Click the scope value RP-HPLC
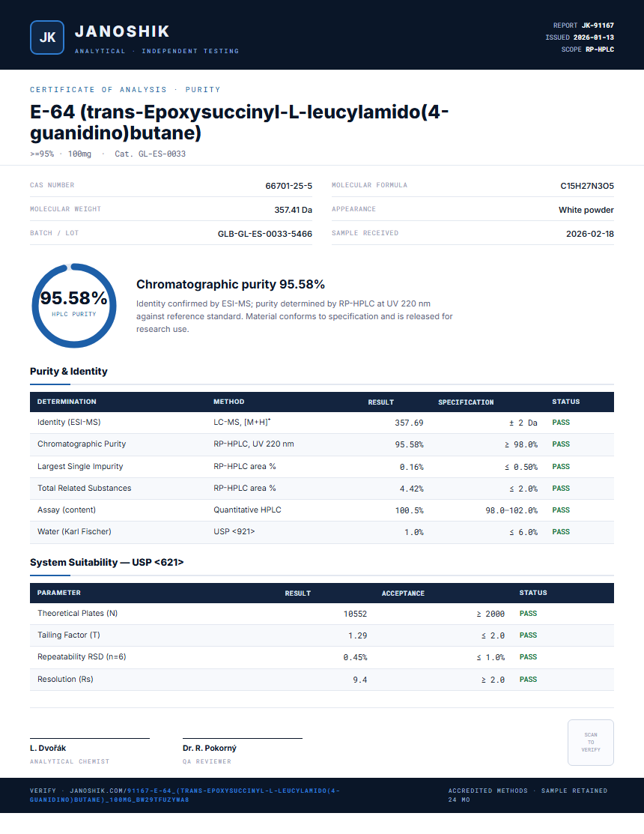The image size is (644, 834). (600, 49)
